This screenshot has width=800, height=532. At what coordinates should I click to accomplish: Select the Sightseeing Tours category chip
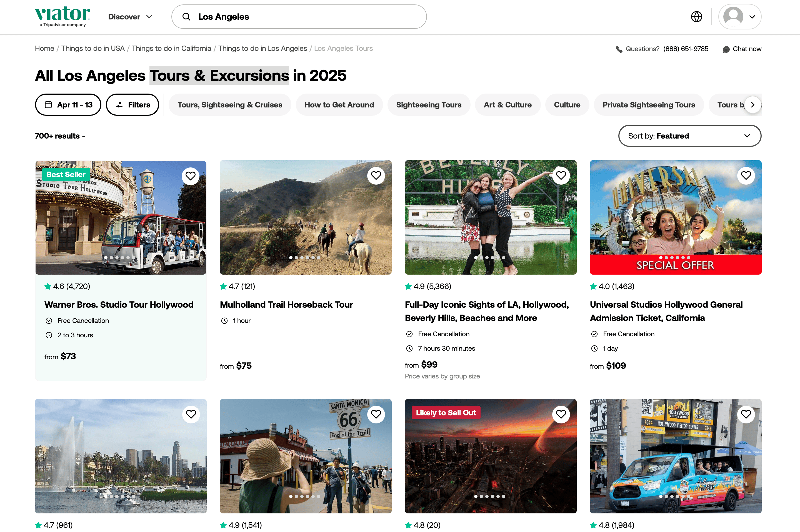point(428,105)
